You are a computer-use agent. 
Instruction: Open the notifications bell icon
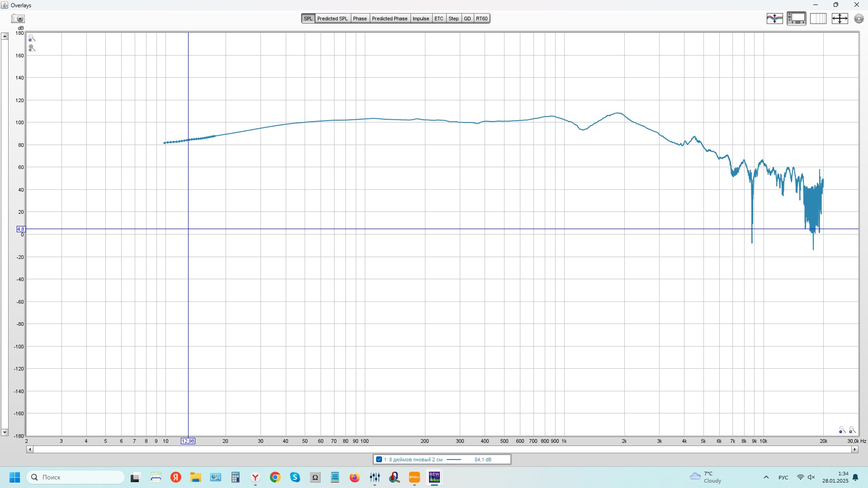[855, 477]
